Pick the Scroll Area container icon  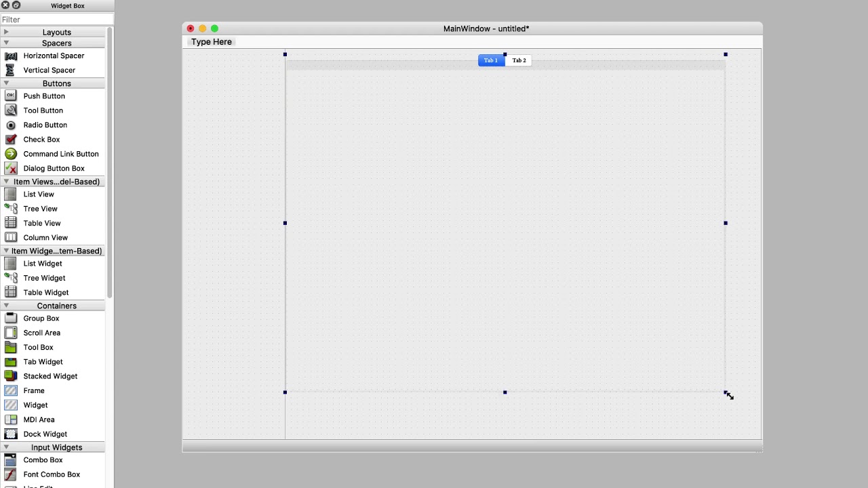(x=11, y=333)
